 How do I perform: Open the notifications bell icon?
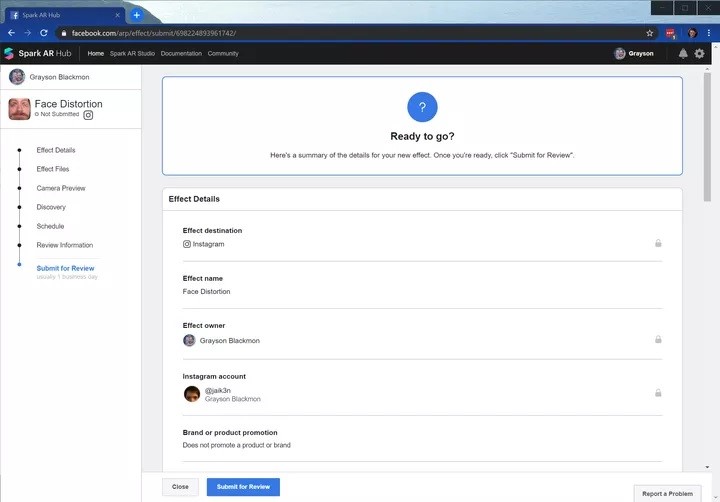(683, 54)
